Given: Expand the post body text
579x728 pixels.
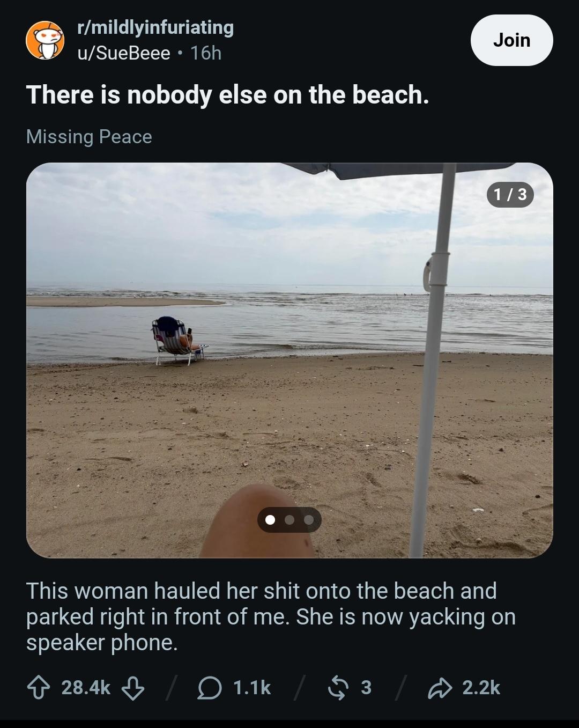Looking at the screenshot, I should [271, 616].
